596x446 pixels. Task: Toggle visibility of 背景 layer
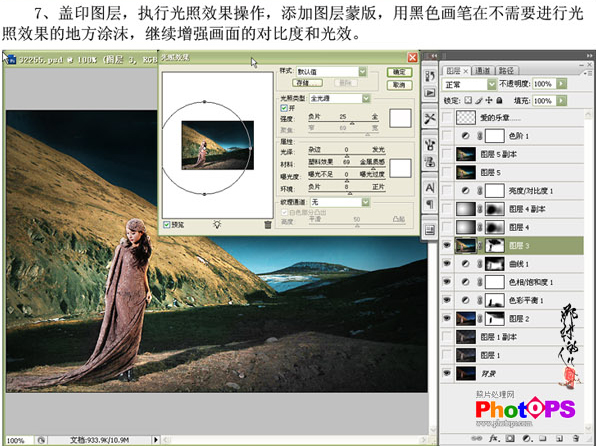(x=447, y=373)
